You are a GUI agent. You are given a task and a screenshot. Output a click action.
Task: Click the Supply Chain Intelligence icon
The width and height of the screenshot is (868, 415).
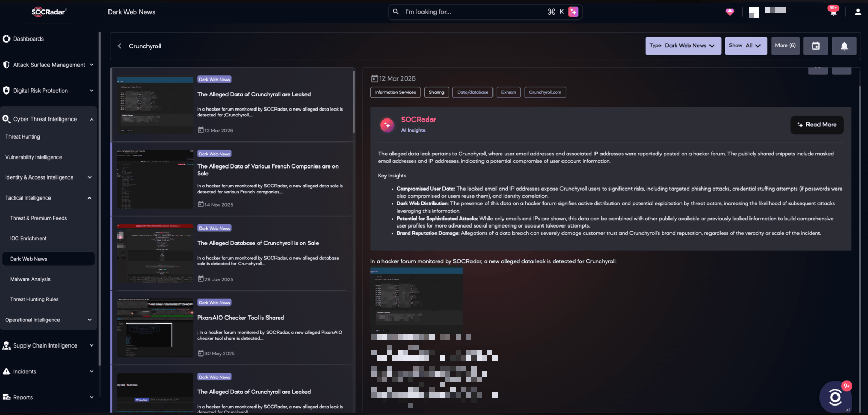pyautogui.click(x=6, y=345)
